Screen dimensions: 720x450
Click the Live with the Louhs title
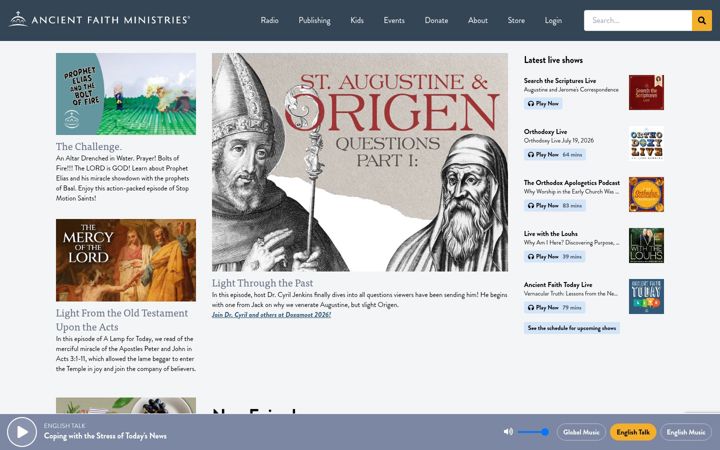click(551, 233)
